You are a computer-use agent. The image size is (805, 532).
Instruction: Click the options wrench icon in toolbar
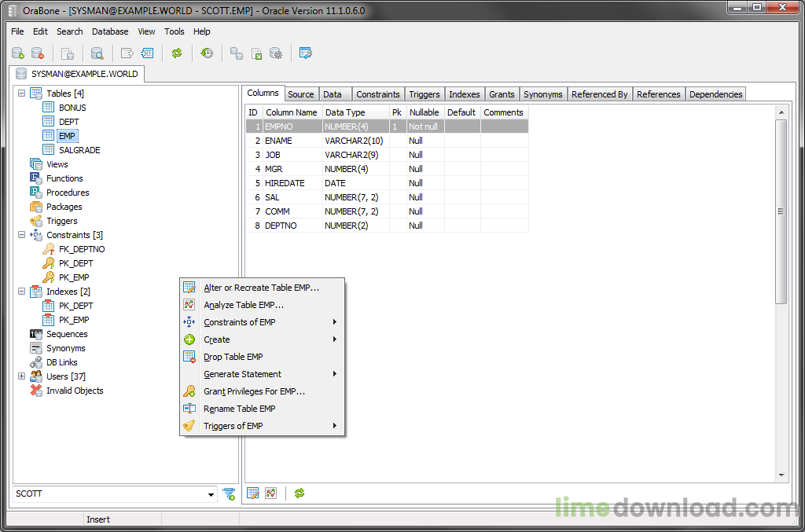[306, 53]
